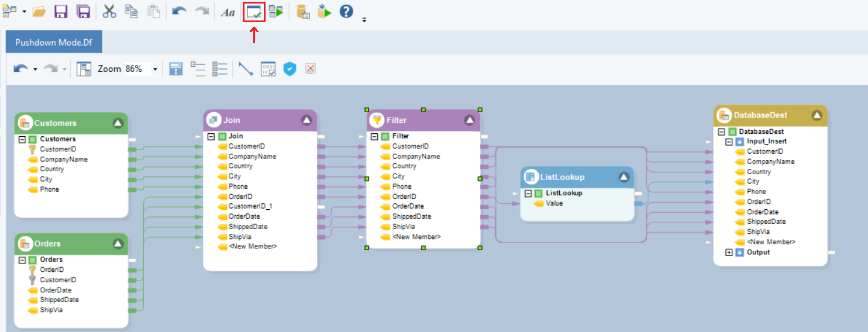Collapse the Join object using its arrow button

point(306,120)
